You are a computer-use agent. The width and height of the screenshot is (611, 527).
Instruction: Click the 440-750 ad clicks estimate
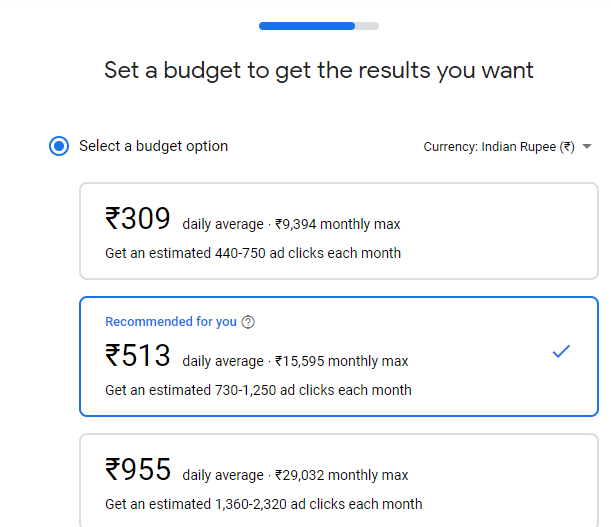pyautogui.click(x=253, y=253)
